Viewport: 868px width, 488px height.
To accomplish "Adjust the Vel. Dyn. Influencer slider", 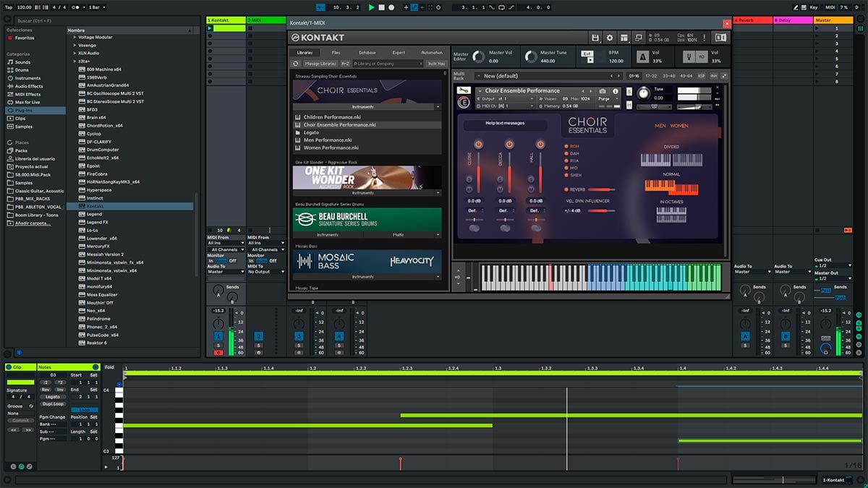I will [x=603, y=210].
